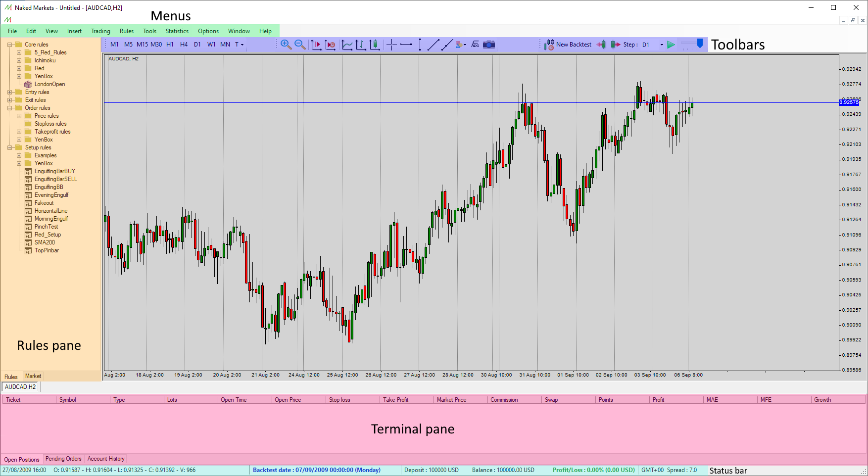Expand the Takeprofit rules folder
868x476 pixels.
(19, 132)
